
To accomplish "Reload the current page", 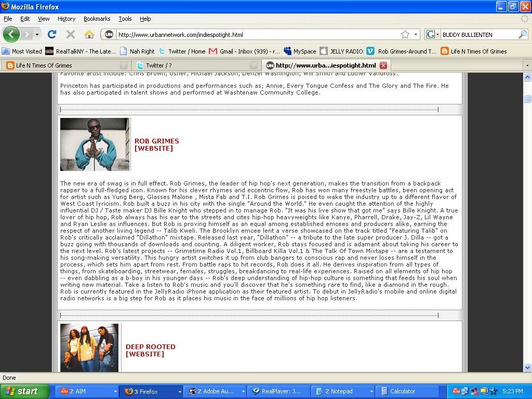I will [x=52, y=34].
